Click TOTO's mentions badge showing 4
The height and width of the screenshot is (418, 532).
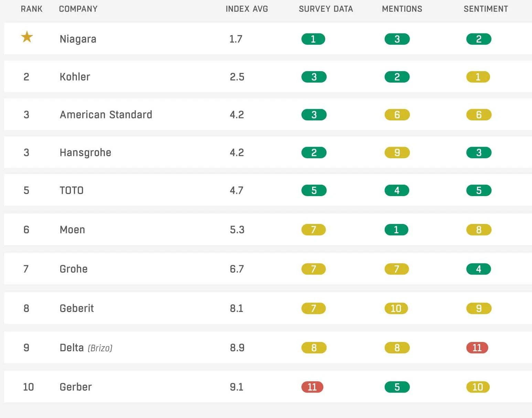tap(397, 190)
